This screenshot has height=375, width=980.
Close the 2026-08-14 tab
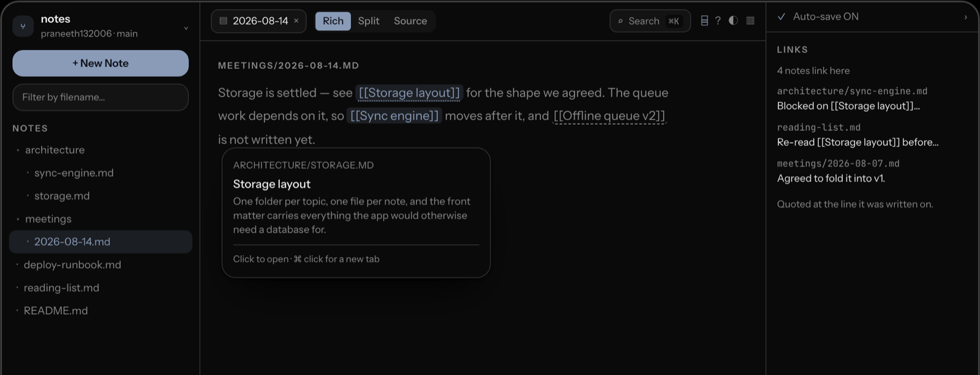(x=296, y=21)
